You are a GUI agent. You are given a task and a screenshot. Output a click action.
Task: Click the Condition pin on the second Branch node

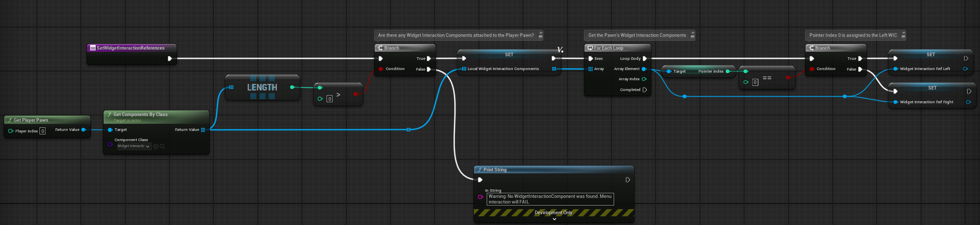click(812, 69)
